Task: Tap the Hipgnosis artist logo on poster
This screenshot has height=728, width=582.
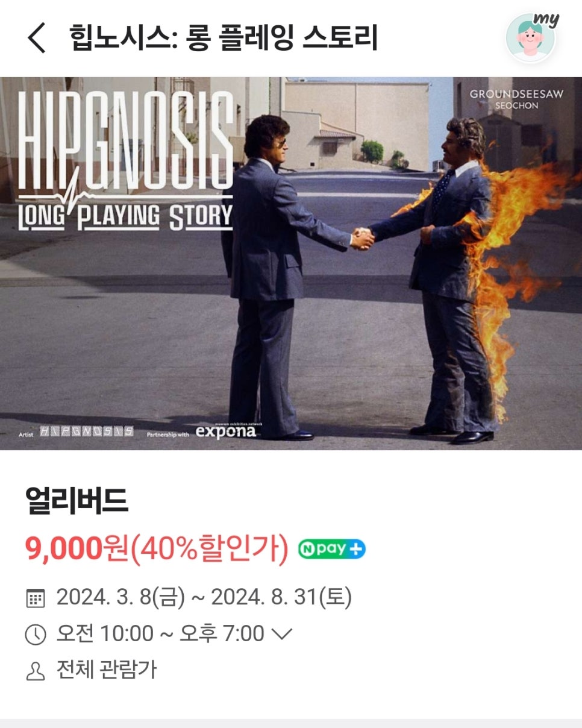Action: coord(86,432)
